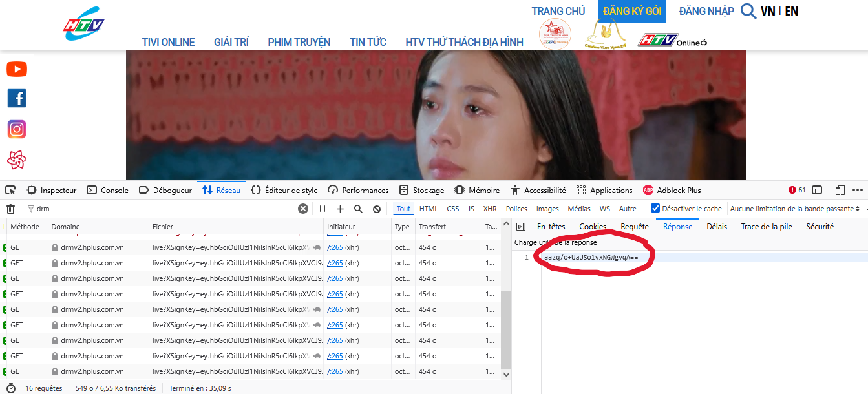Click the error count badge 61
The image size is (868, 394).
pyautogui.click(x=797, y=190)
